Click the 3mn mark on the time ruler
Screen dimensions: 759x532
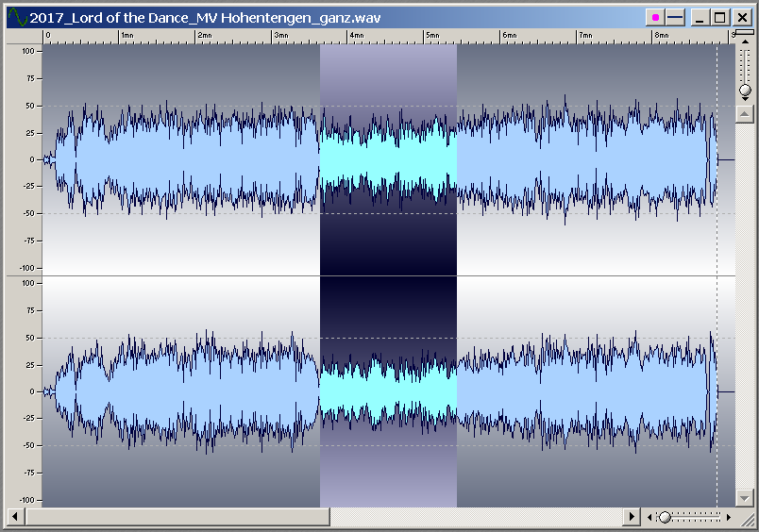pos(280,35)
